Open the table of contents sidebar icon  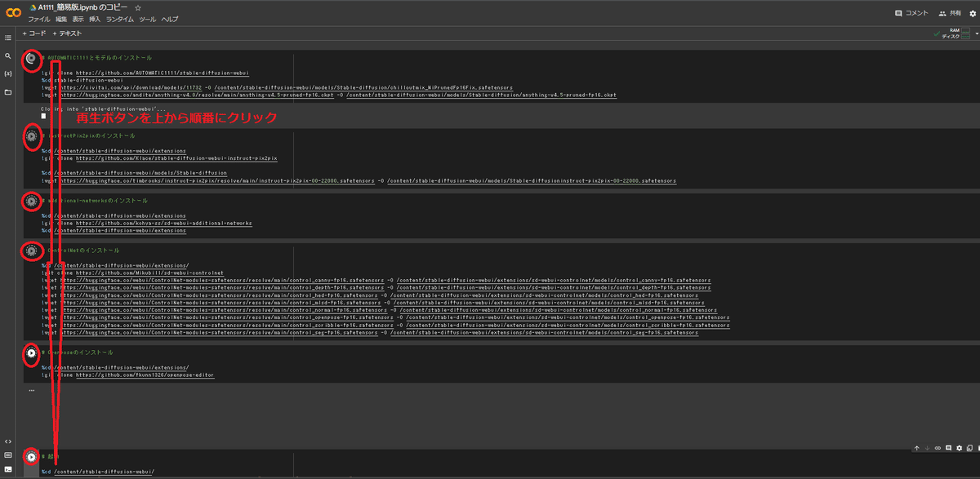pos(8,38)
